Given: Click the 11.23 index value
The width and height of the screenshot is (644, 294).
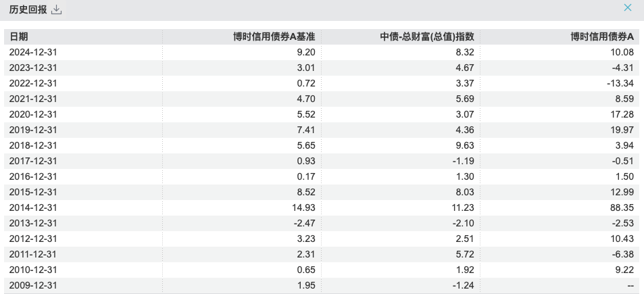Looking at the screenshot, I should click(462, 207).
